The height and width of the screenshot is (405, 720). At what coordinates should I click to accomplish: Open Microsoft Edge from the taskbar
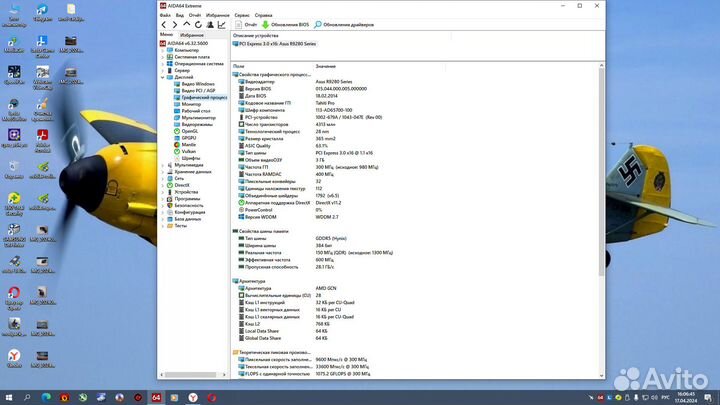coord(46,397)
